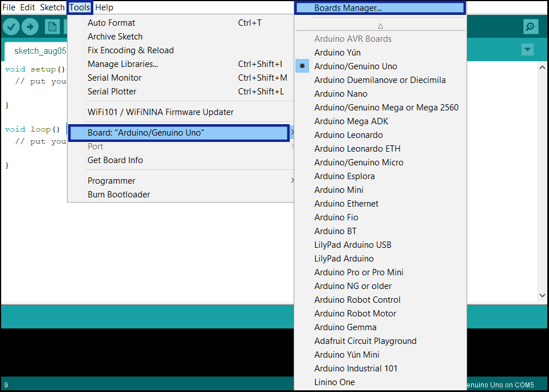Open the Serial Monitor magnifier icon
The image size is (549, 392).
tap(531, 27)
